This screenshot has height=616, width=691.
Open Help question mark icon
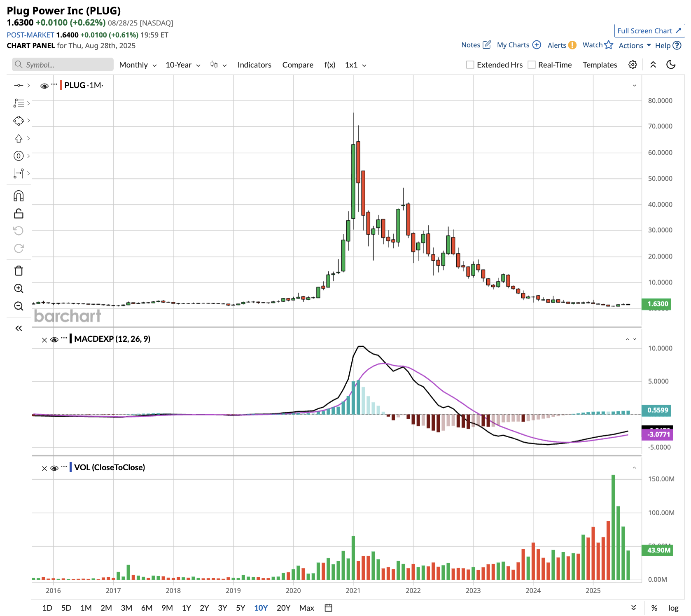pos(677,45)
